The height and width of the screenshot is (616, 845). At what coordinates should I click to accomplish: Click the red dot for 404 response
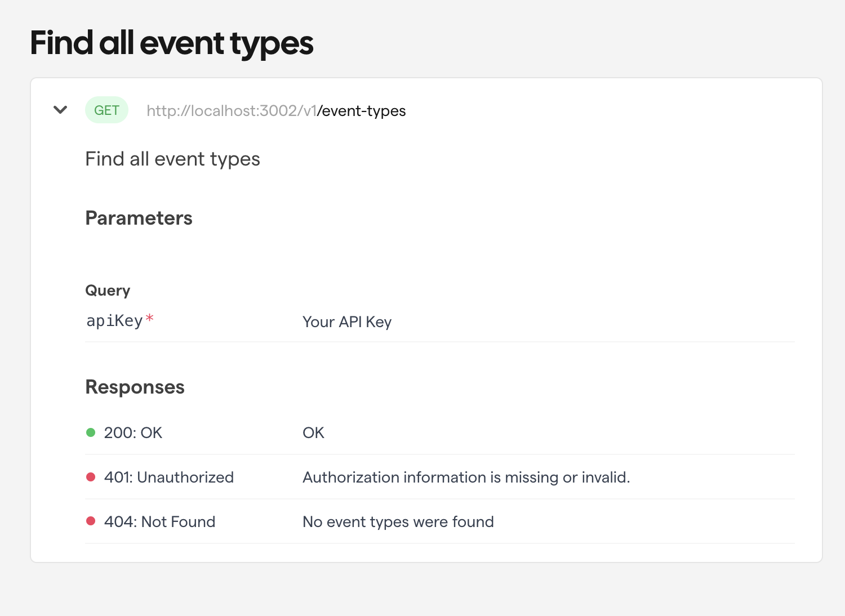91,521
